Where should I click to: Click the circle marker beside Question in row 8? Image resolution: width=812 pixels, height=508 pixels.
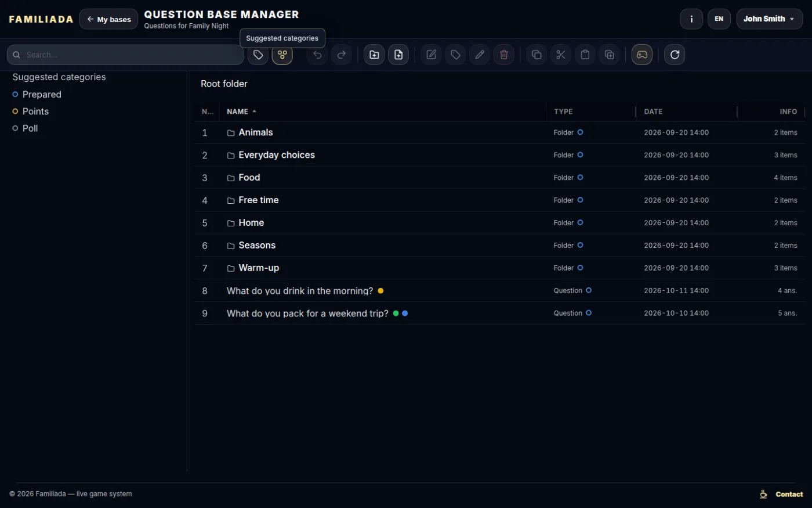[589, 290]
